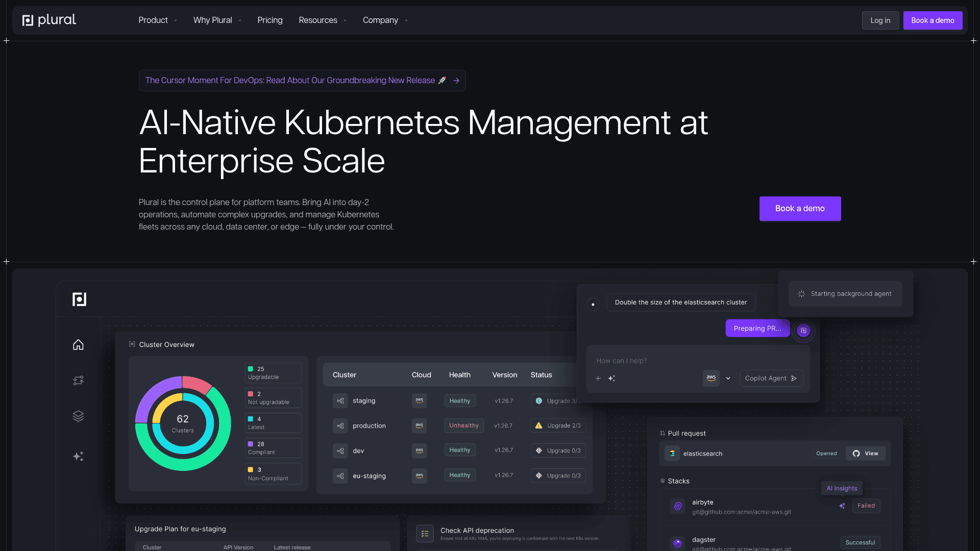Viewport: 980px width, 551px height.
Task: Select the Plural logo in the navbar
Action: click(x=49, y=20)
